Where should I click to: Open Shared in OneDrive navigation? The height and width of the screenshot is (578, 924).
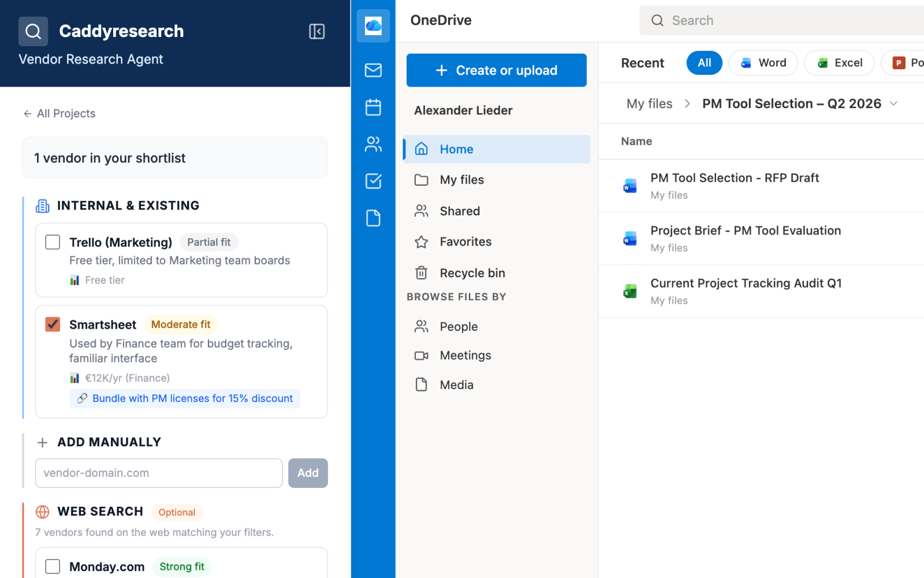[x=497, y=211]
